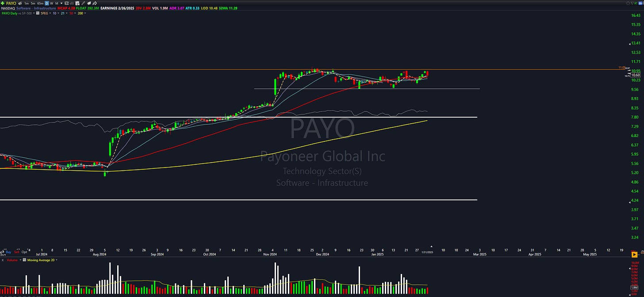This screenshot has height=297, width=644.
Task: Click the icon before Moving Average 20
Action: (x=24, y=260)
